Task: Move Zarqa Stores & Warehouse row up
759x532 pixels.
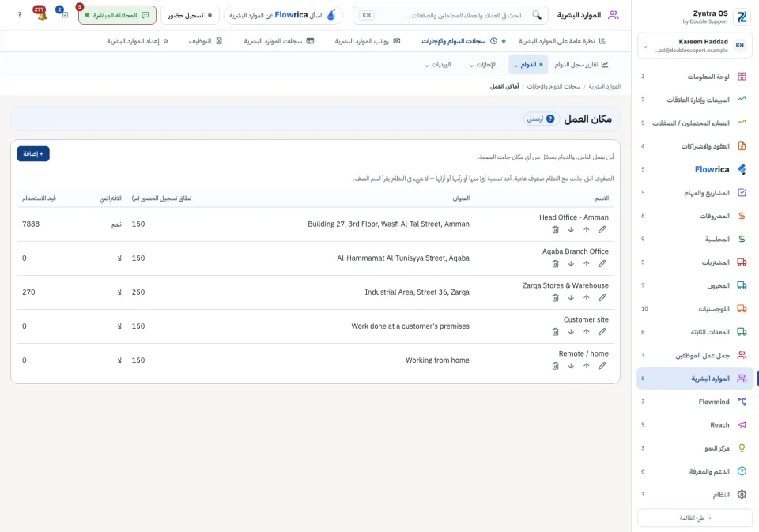Action: coord(586,298)
